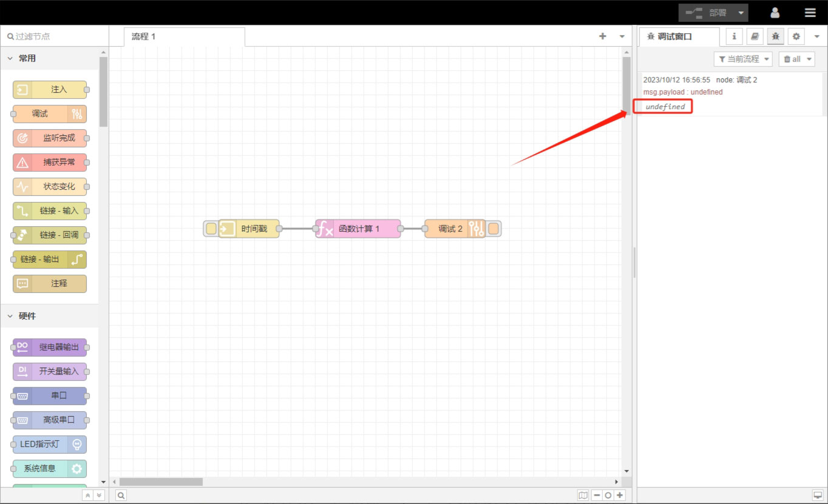
Task: Toggle the navigator map icon
Action: (583, 496)
